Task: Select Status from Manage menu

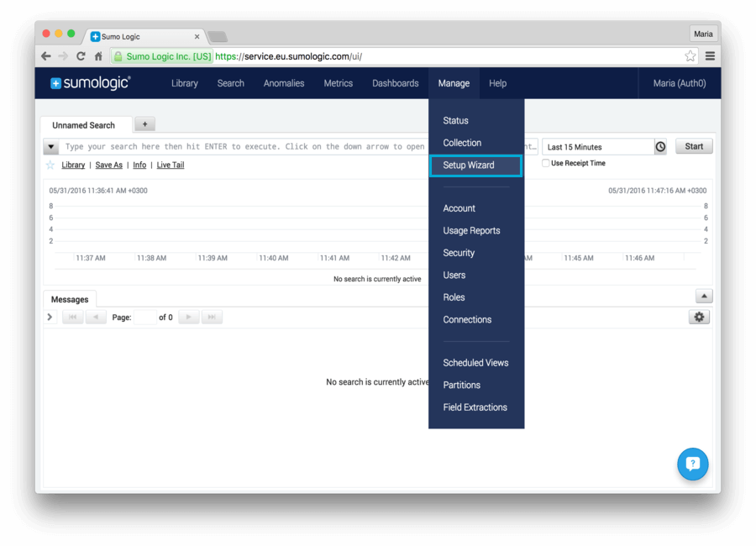Action: tap(455, 121)
